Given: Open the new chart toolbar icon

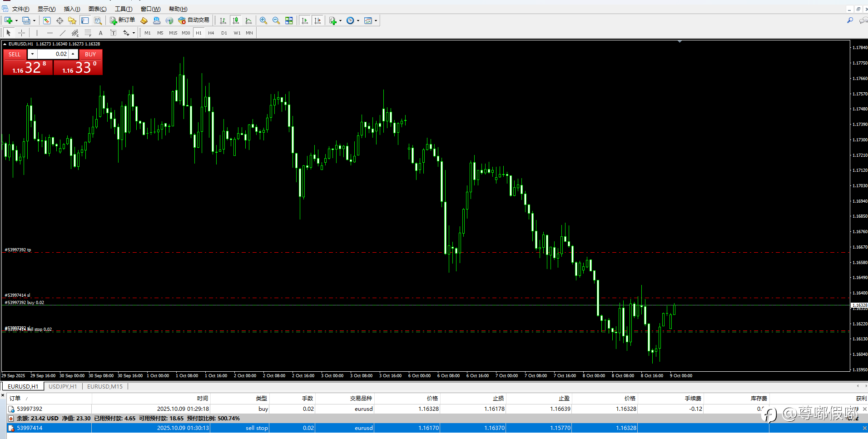Looking at the screenshot, I should pos(8,20).
